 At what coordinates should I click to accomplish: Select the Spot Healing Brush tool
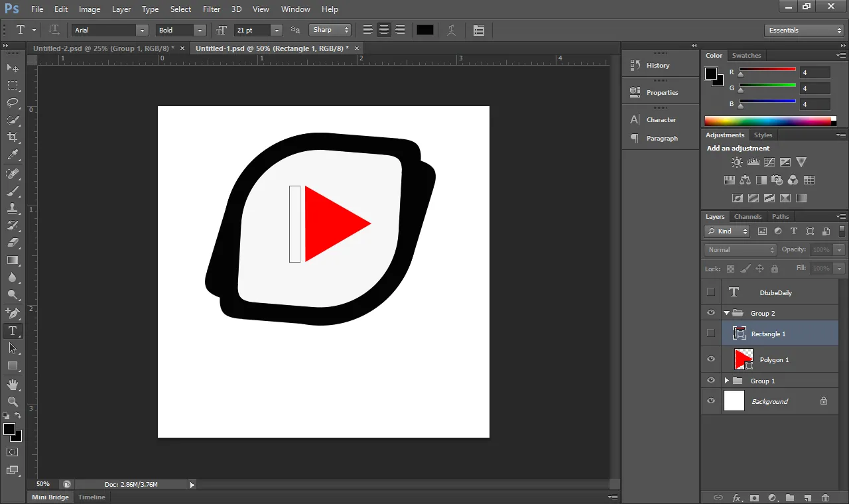coord(13,174)
